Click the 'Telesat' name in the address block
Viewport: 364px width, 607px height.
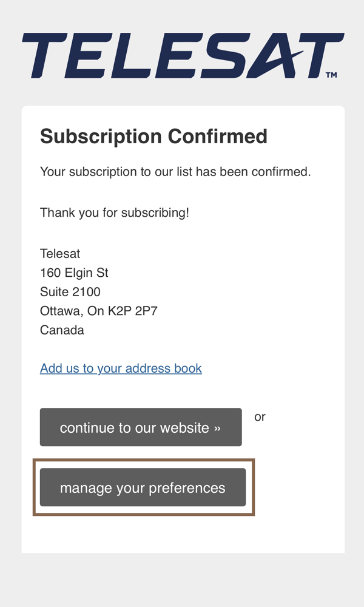point(60,254)
